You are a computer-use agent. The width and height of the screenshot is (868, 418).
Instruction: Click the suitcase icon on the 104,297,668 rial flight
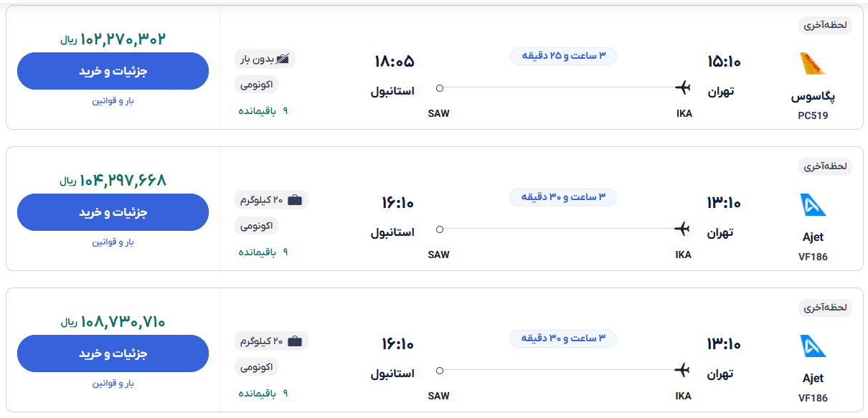(295, 200)
